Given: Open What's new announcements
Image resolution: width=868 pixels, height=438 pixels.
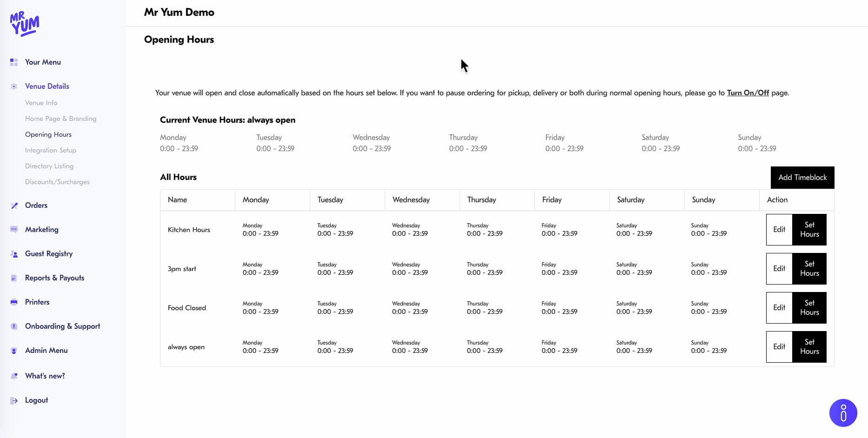Looking at the screenshot, I should point(45,376).
